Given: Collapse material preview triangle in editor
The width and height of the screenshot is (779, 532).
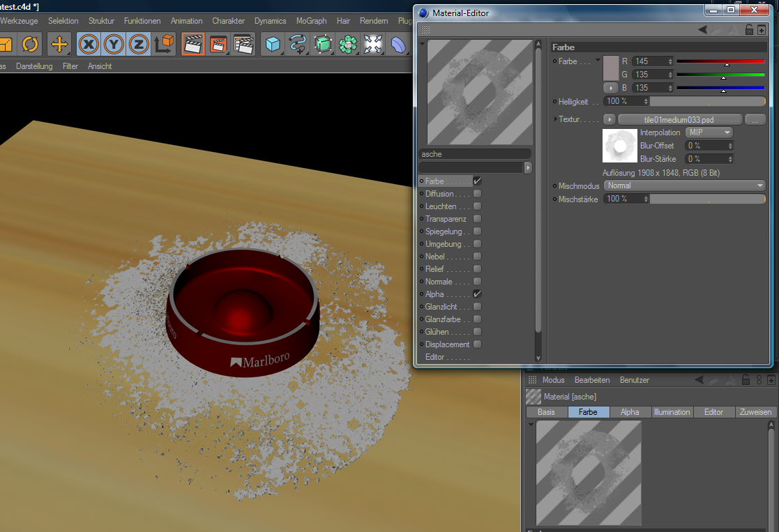Looking at the screenshot, I should 423,44.
